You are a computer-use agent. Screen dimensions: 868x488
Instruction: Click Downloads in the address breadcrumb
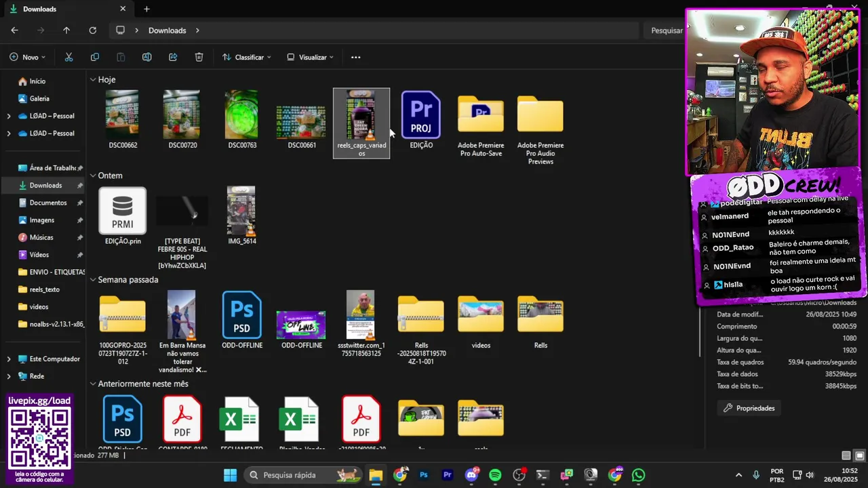(x=167, y=30)
